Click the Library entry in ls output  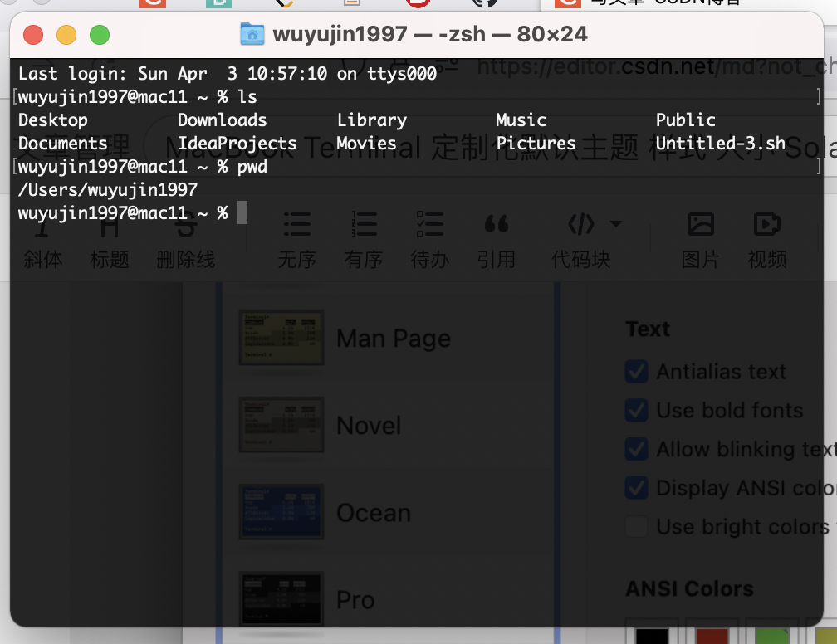pos(371,120)
